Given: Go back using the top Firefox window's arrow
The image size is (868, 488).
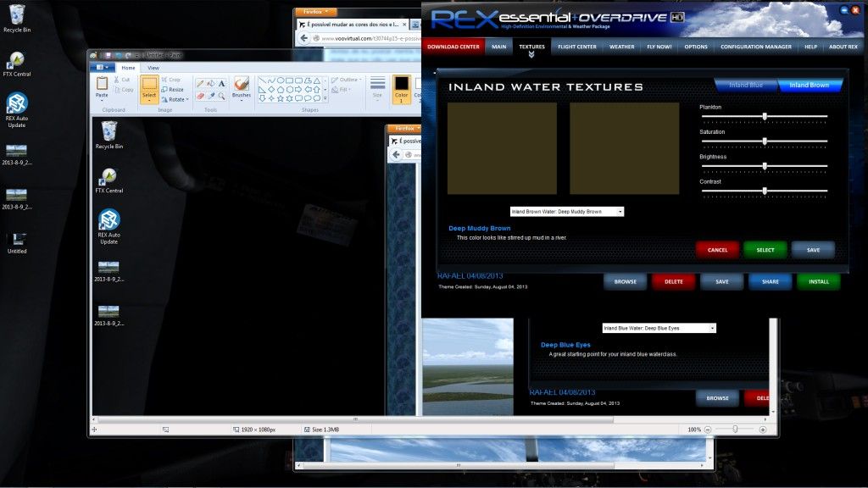Looking at the screenshot, I should click(x=303, y=38).
